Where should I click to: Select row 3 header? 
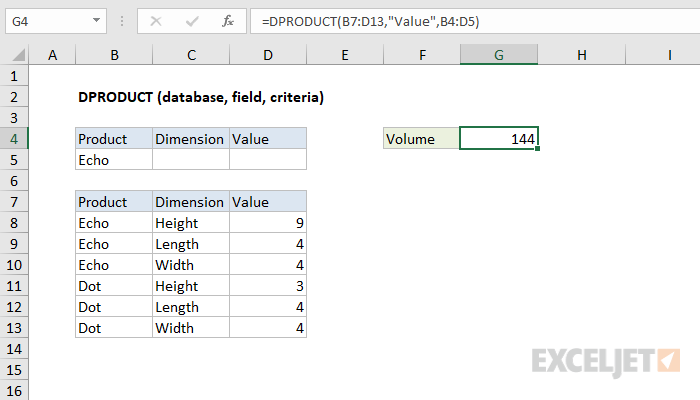coord(14,118)
